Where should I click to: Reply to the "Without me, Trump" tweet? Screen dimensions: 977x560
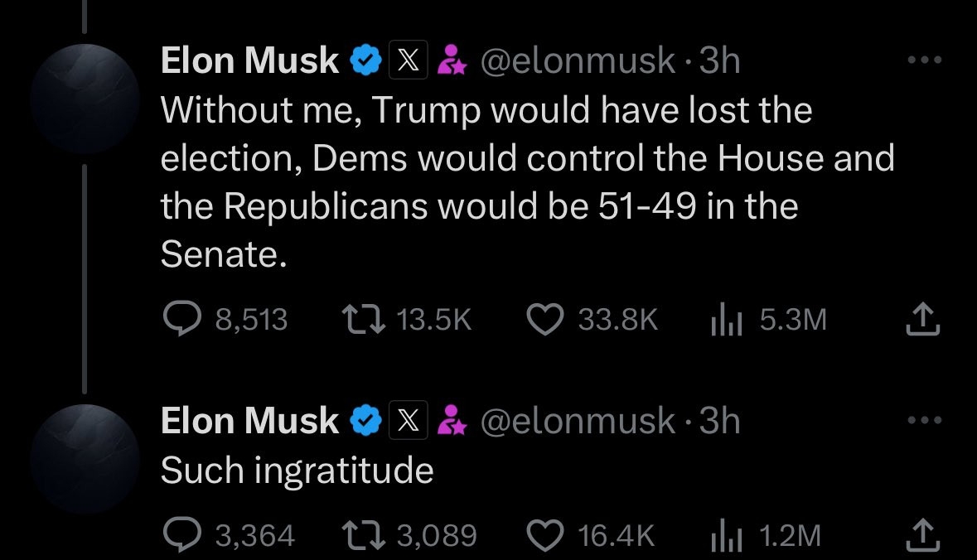[177, 321]
